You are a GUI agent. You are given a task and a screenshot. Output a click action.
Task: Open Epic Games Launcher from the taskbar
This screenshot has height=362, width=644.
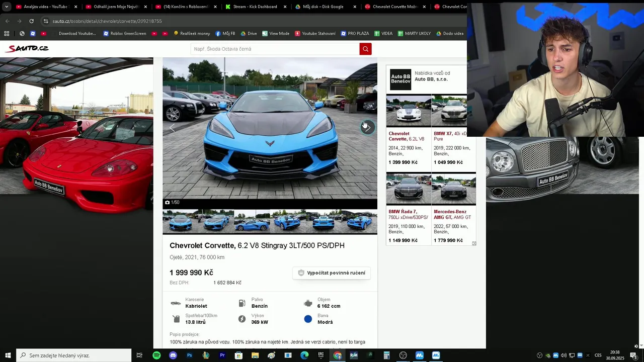(321, 355)
